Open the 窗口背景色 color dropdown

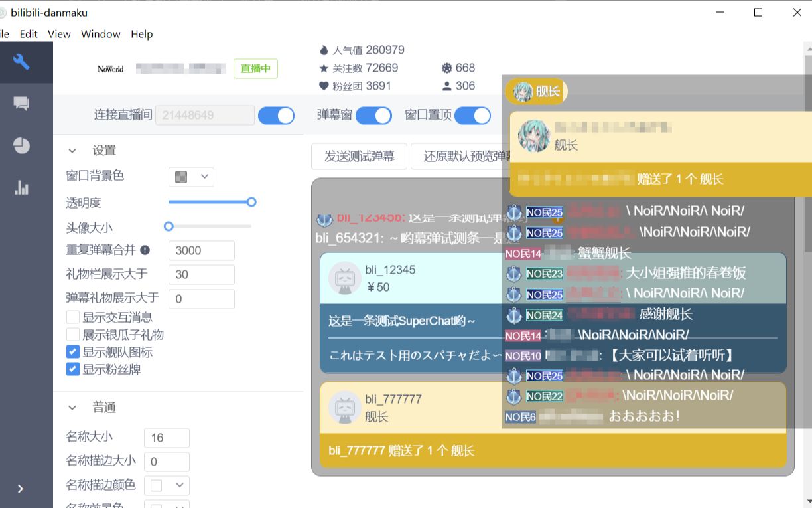click(191, 177)
